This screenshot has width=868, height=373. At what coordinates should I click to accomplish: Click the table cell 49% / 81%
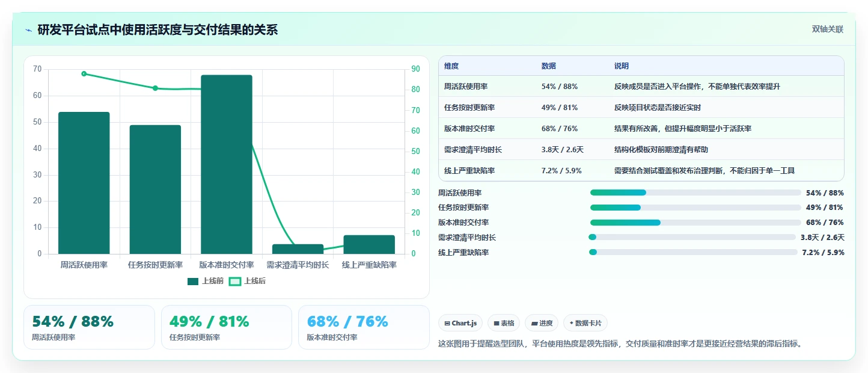click(x=560, y=108)
